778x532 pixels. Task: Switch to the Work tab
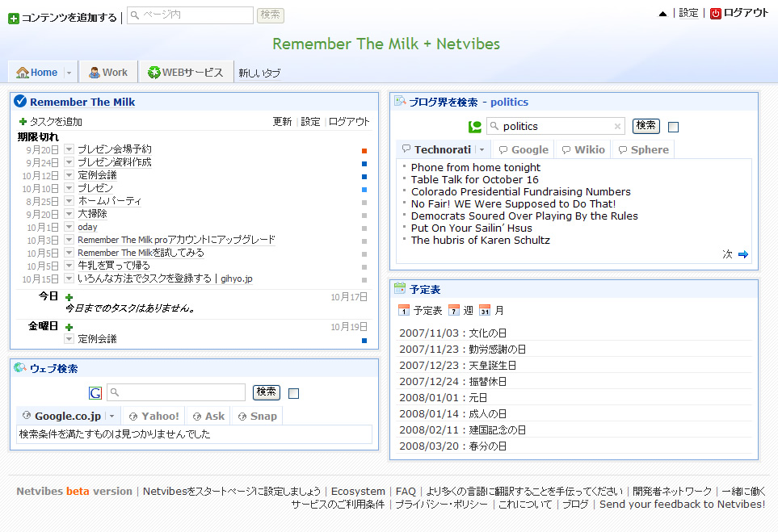(109, 73)
